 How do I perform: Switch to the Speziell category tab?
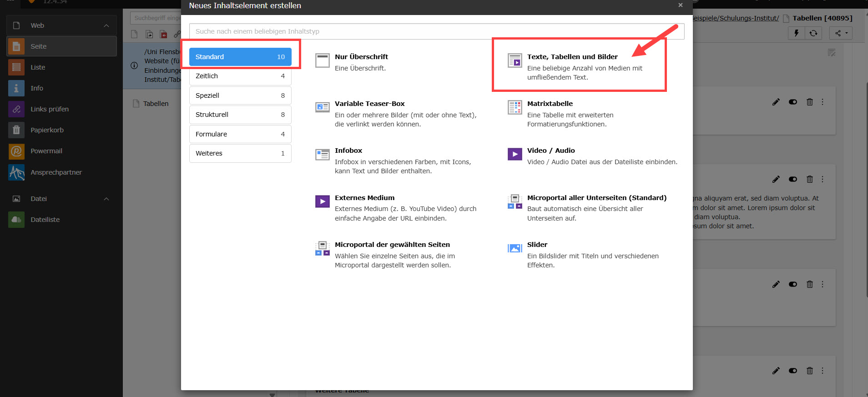tap(240, 95)
